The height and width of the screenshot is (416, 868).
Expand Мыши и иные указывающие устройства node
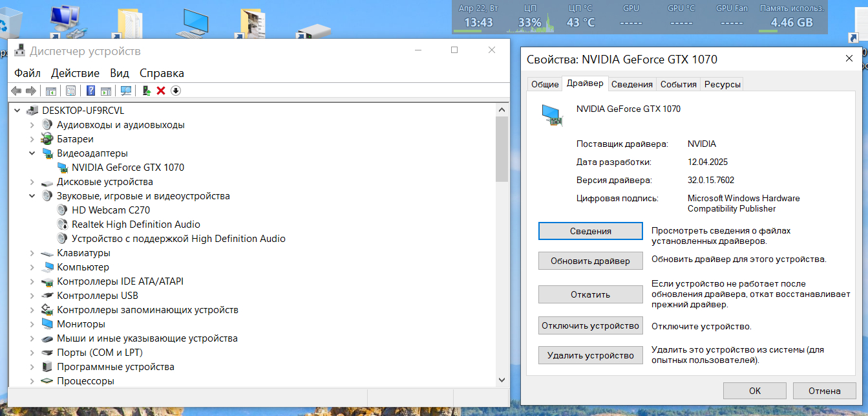pos(32,338)
